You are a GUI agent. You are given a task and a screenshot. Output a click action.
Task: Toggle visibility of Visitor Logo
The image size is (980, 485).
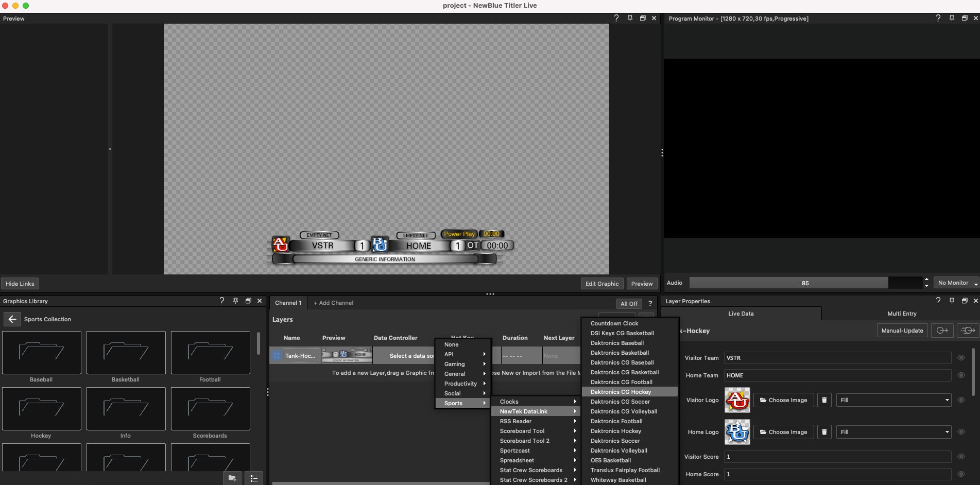click(961, 400)
